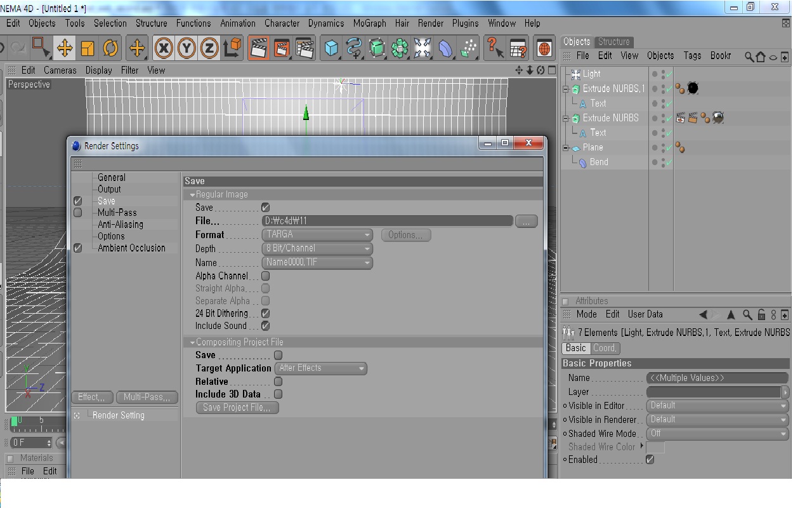Switch to the Coord. attributes tab
Screen dimensions: 812x508
pos(605,349)
